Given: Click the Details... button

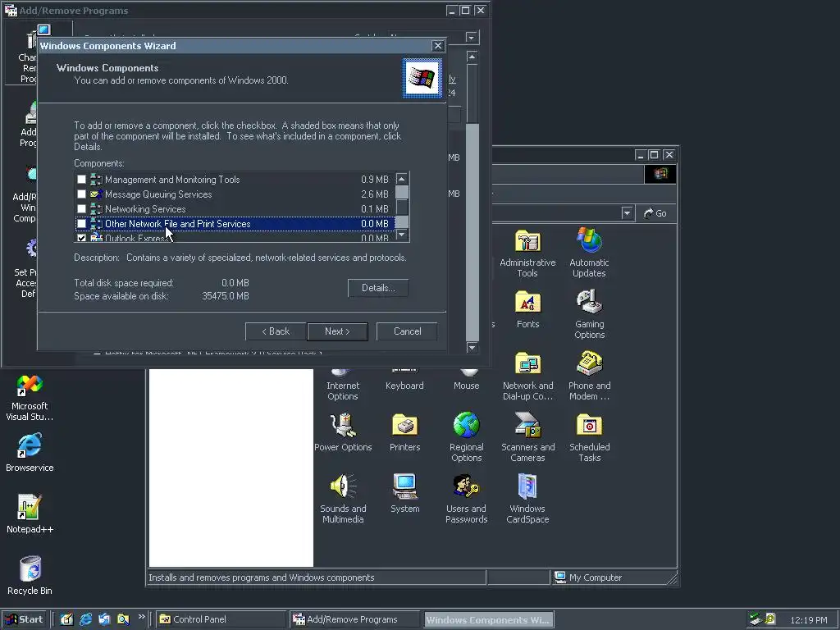Looking at the screenshot, I should [x=378, y=288].
